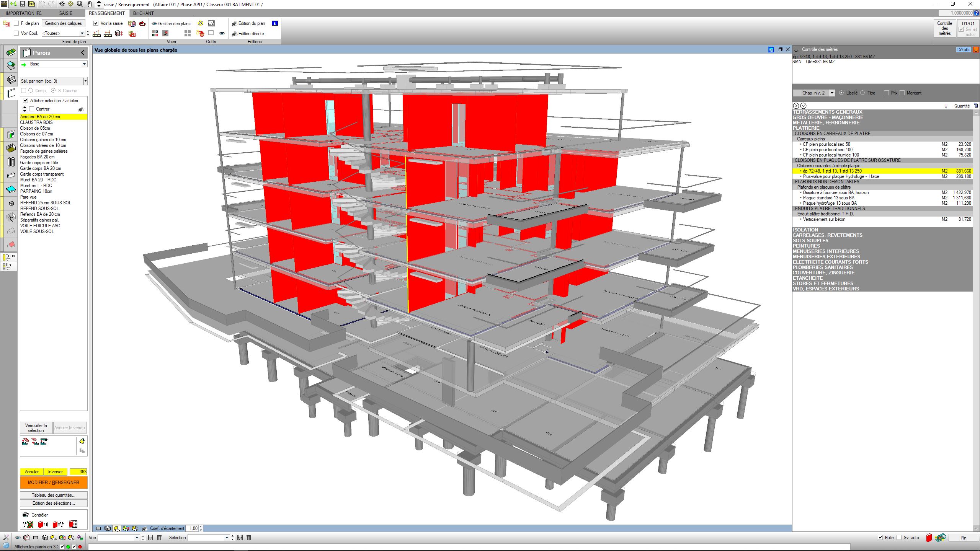Select Cloisons vitrées de 10 cm item

(43, 145)
